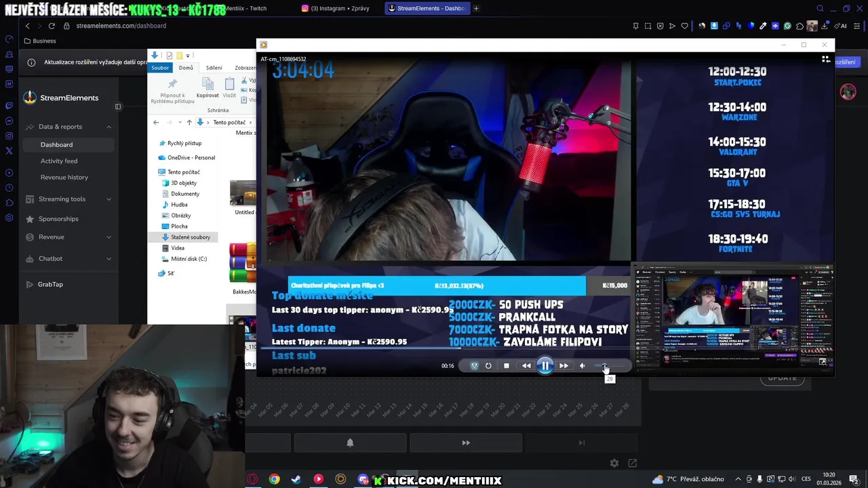Open Activity feed in StreamElements sidebar
The image size is (868, 488).
click(59, 161)
